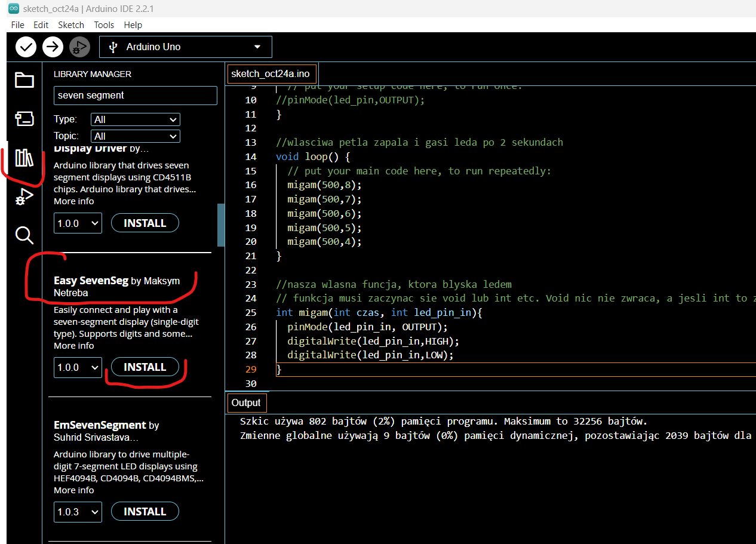
Task: Click line number 14 in the gutter
Action: point(251,156)
